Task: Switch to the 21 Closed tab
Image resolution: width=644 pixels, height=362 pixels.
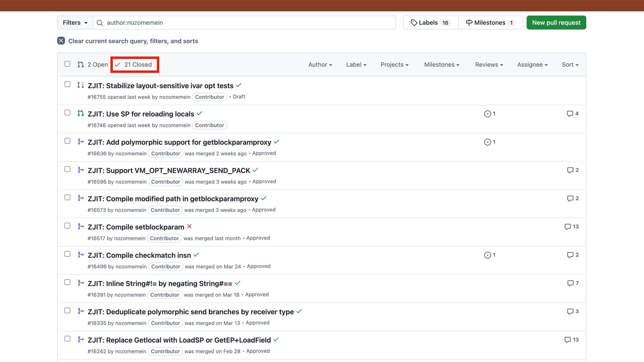Action: pyautogui.click(x=133, y=65)
